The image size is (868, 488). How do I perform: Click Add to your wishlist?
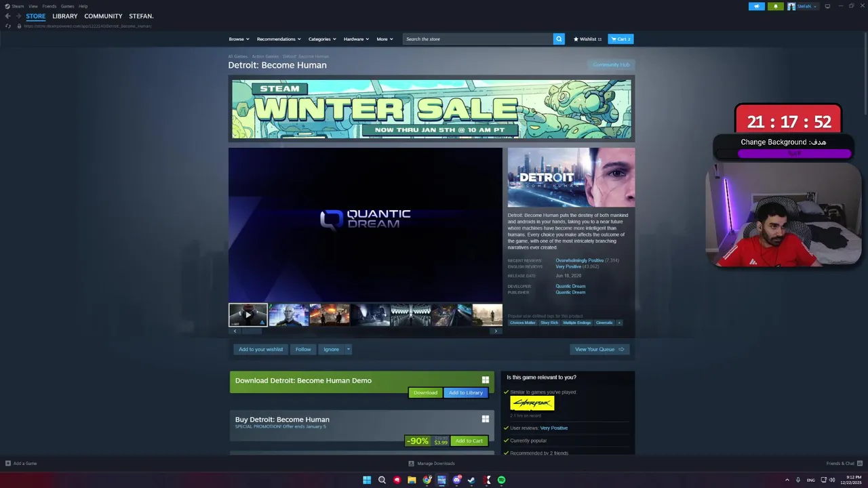(260, 349)
